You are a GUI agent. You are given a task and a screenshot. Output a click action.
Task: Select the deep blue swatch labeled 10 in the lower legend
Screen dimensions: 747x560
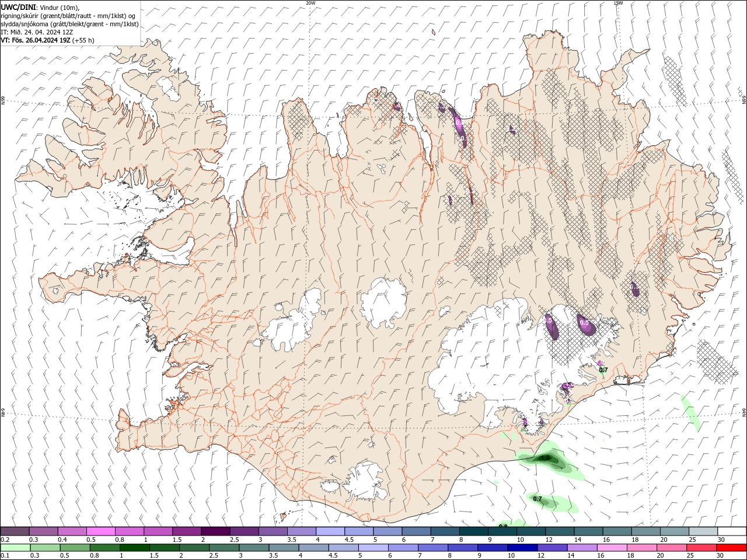[x=522, y=548]
